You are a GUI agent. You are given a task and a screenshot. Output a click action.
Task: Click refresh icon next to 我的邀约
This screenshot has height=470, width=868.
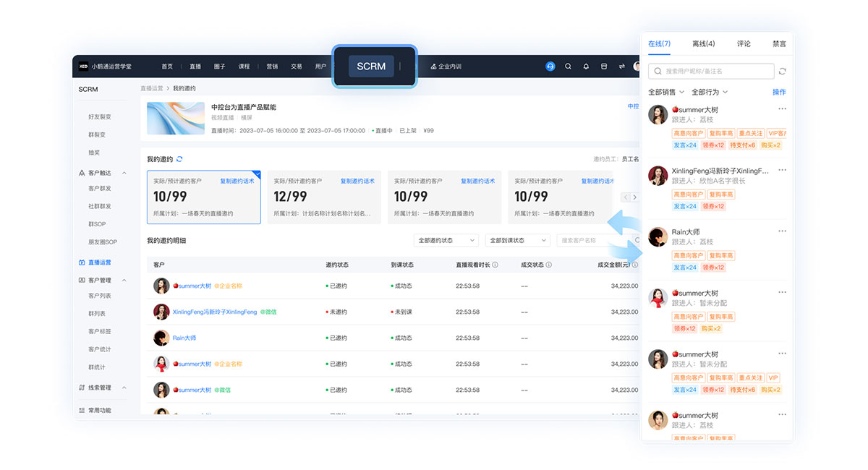click(179, 159)
